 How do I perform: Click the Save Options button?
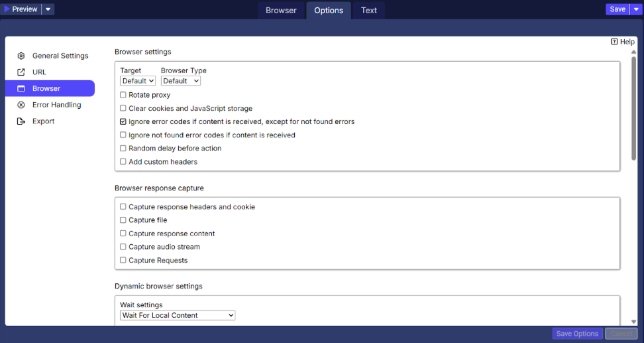click(577, 334)
